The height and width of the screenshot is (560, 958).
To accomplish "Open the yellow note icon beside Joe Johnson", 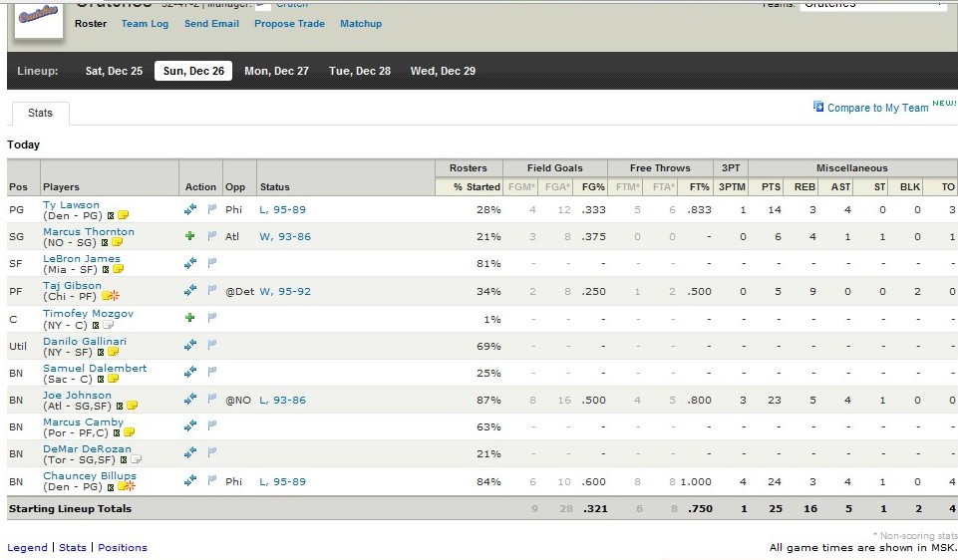I will click(132, 406).
